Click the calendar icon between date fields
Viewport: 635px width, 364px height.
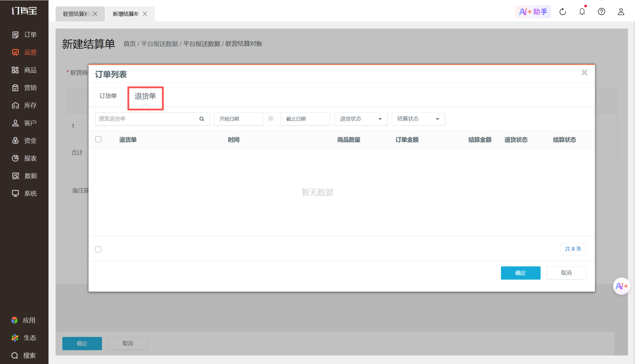click(271, 119)
